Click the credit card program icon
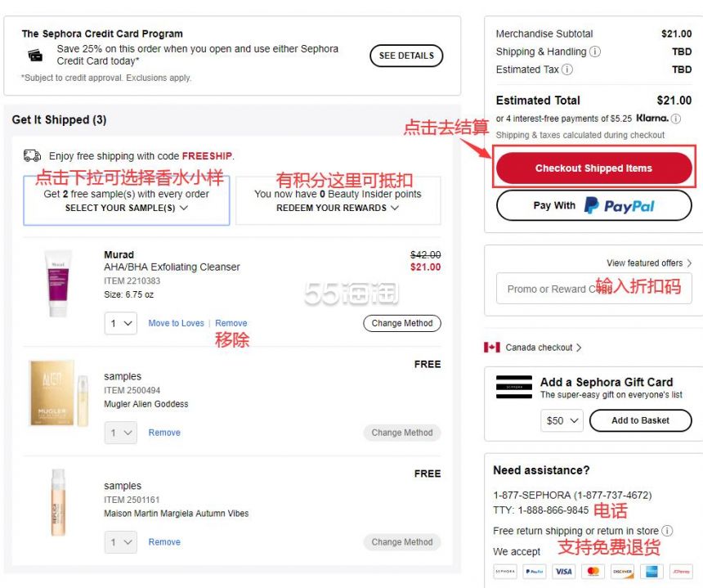Screen dimensions: 703x588 pos(35,56)
